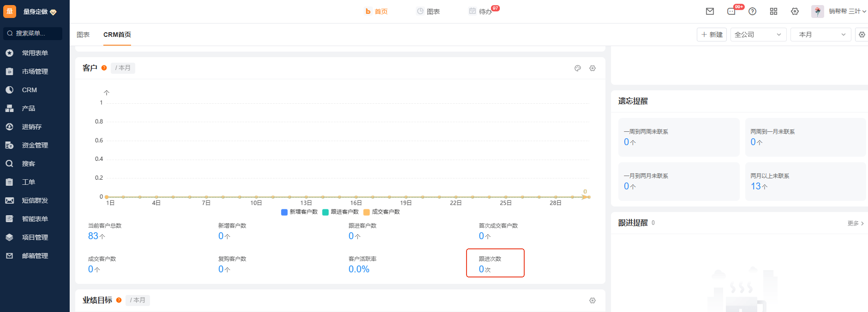Click the orange info icon beside 客户 title
The width and height of the screenshot is (868, 312).
[x=104, y=68]
